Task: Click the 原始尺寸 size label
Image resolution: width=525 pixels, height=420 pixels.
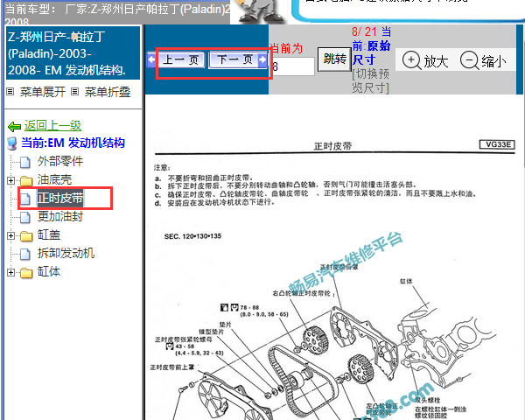Action: [371, 52]
